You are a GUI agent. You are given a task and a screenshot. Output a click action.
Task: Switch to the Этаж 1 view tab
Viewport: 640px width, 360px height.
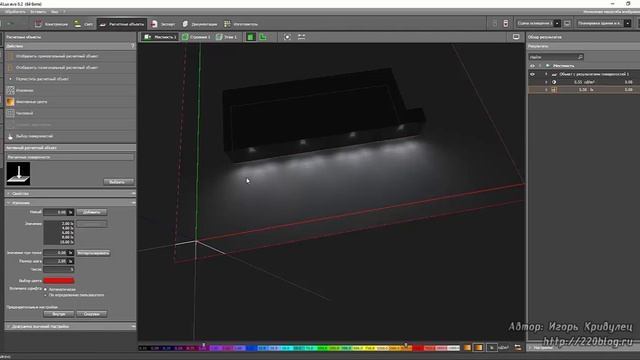tap(226, 37)
